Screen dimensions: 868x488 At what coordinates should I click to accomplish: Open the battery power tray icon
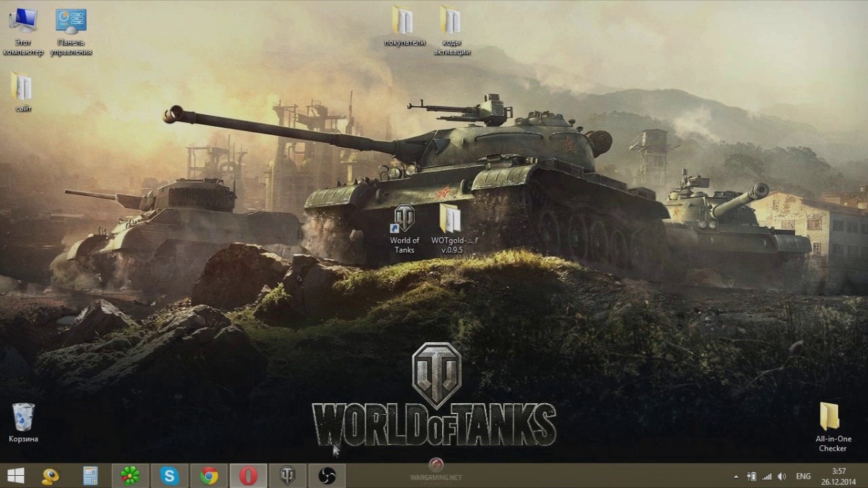click(751, 476)
